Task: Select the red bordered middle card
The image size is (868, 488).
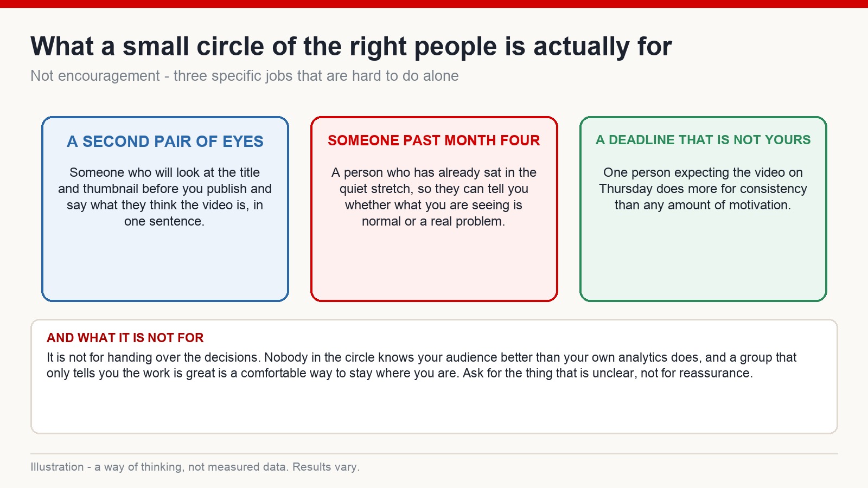Action: click(x=434, y=209)
